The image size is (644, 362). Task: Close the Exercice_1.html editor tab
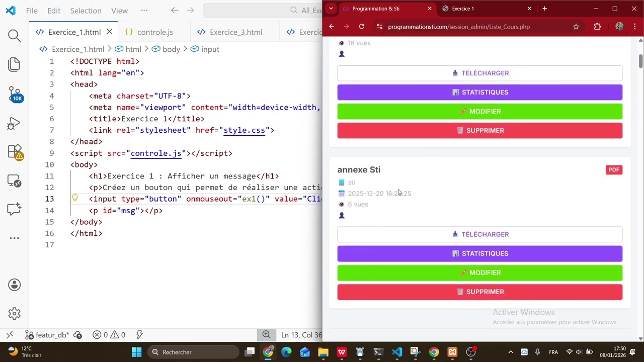(109, 32)
